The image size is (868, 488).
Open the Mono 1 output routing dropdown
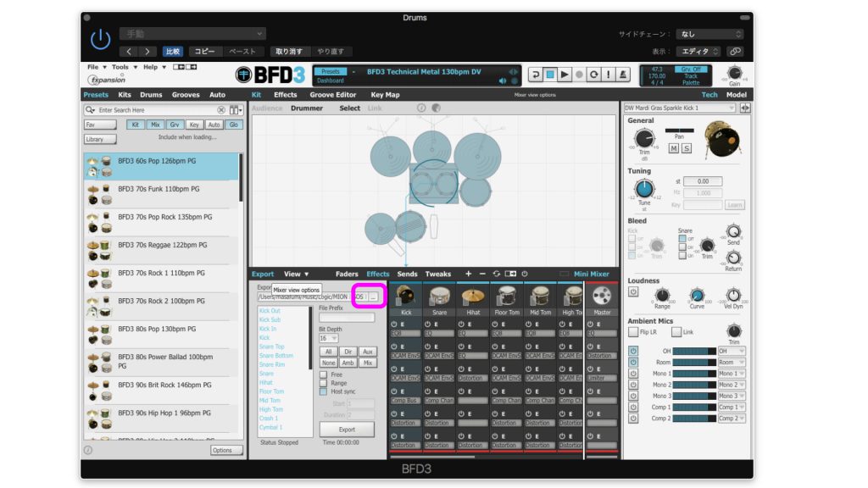(732, 374)
